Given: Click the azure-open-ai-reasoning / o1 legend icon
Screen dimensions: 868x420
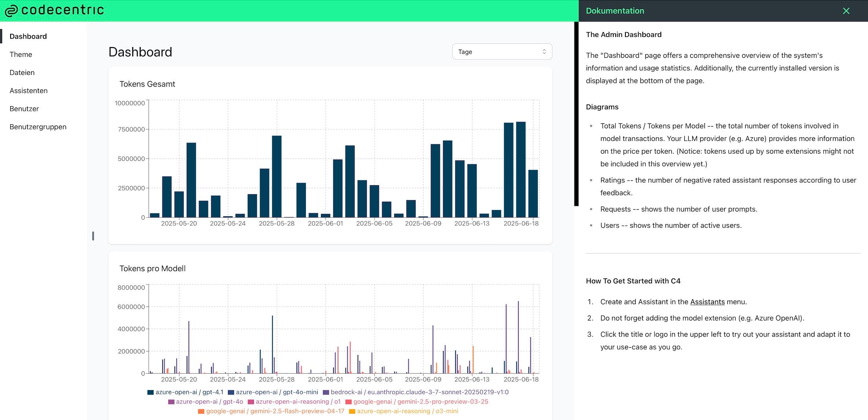Looking at the screenshot, I should [x=251, y=402].
